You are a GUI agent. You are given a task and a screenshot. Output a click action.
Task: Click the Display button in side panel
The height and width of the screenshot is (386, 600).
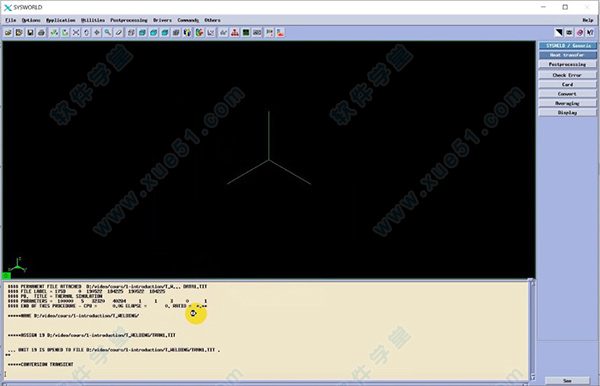[567, 112]
